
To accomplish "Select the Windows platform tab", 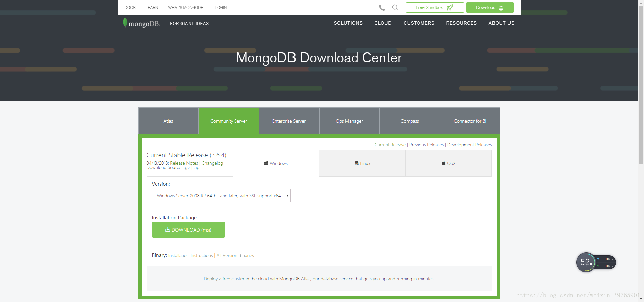I will coord(276,163).
